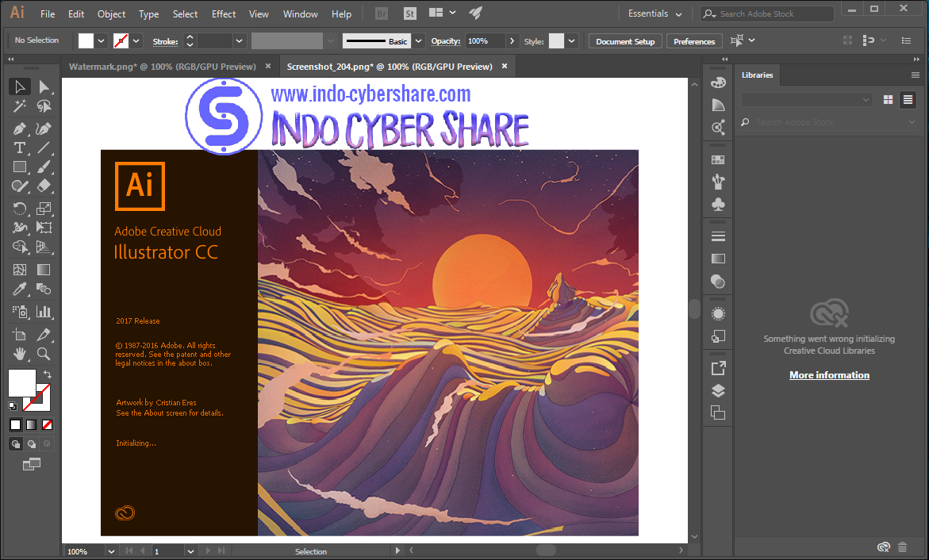Open the fill color dropdown arrow
The image size is (929, 560).
[x=102, y=41]
